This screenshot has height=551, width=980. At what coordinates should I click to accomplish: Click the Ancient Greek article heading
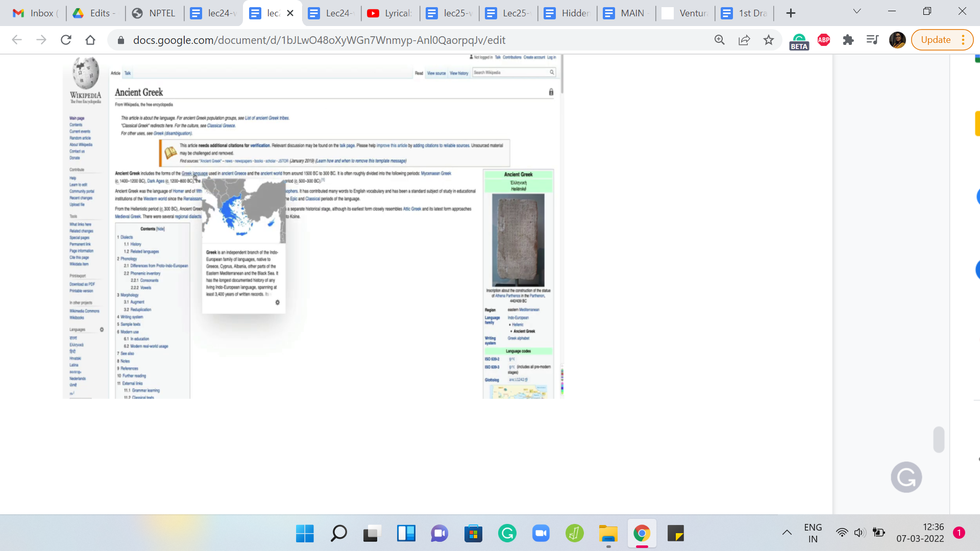[x=139, y=92]
